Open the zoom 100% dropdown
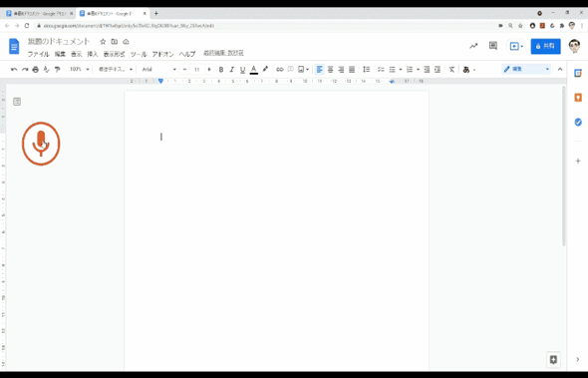 click(x=80, y=70)
